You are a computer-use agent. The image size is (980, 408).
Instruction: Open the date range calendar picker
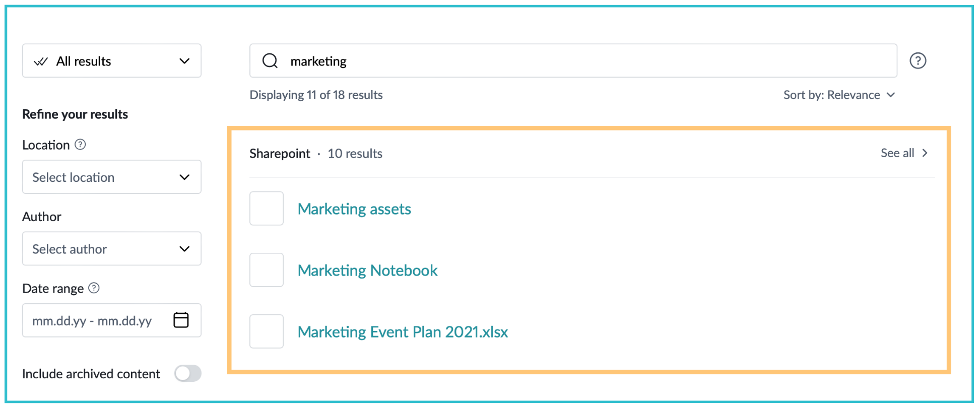[181, 320]
